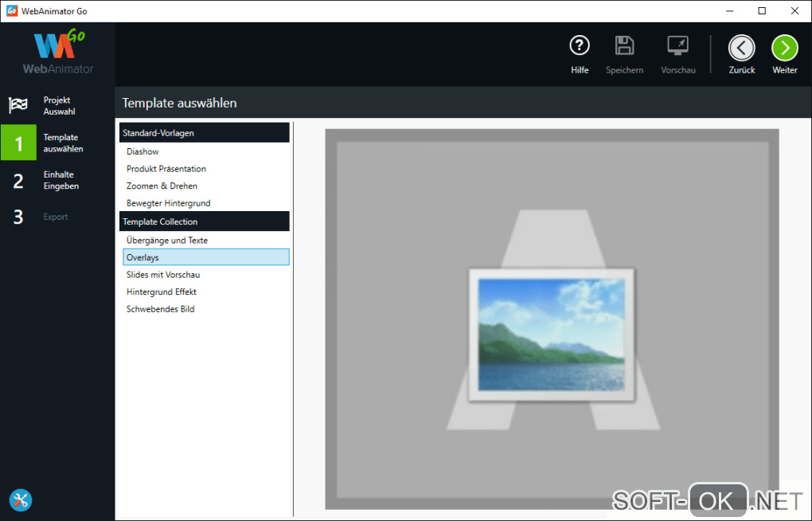Select the Hintergrund Effekt template
Viewport: 812px width, 521px height.
[205, 292]
